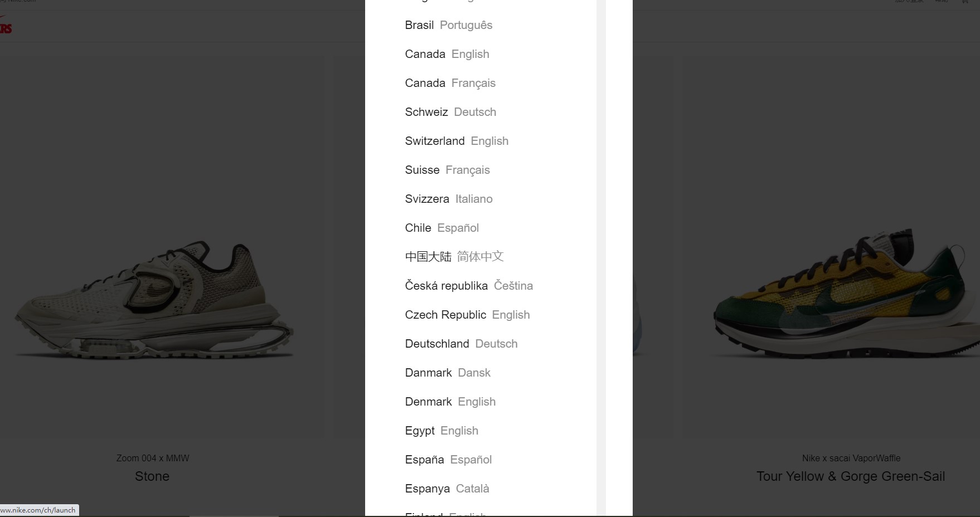Select Switzerland English region

tap(457, 141)
